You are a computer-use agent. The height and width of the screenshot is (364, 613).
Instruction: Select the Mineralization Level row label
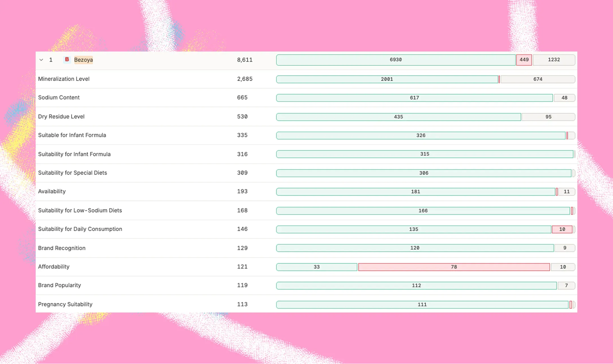click(x=64, y=79)
